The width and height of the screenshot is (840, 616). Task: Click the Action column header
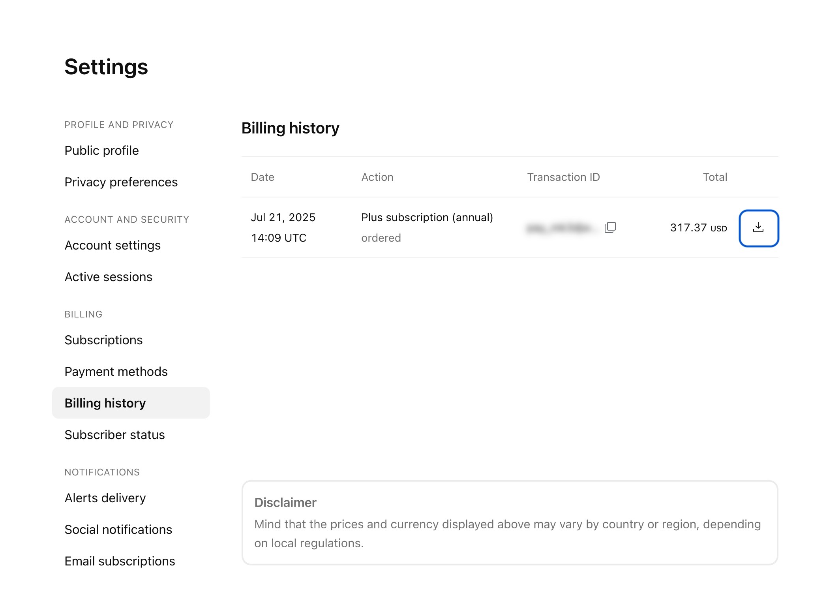pyautogui.click(x=377, y=177)
